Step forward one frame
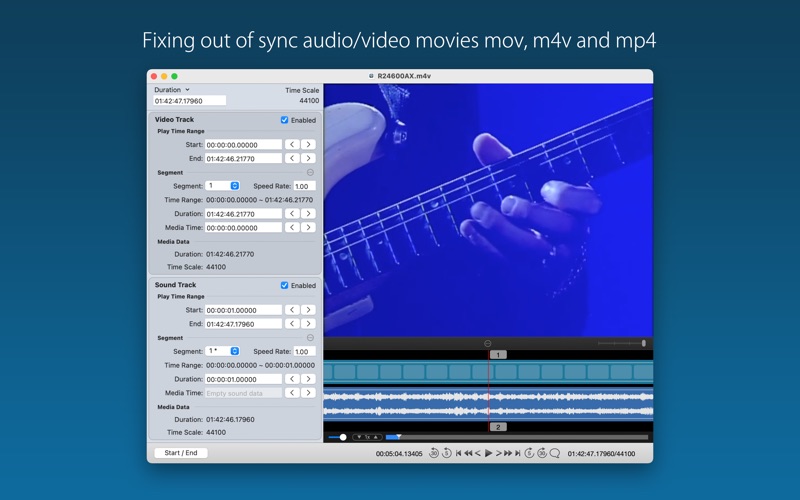This screenshot has height=500, width=800. pyautogui.click(x=498, y=453)
